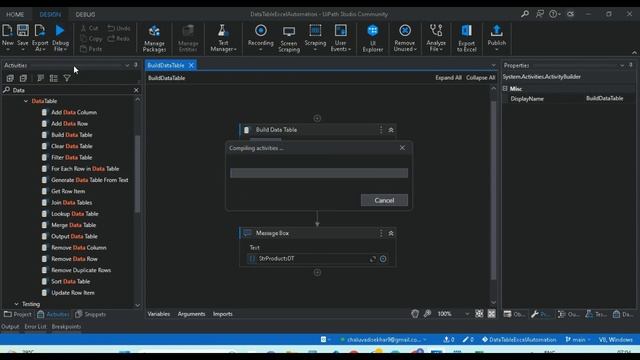Close the Compiling activities dialog
The image size is (640, 360).
coord(402,148)
